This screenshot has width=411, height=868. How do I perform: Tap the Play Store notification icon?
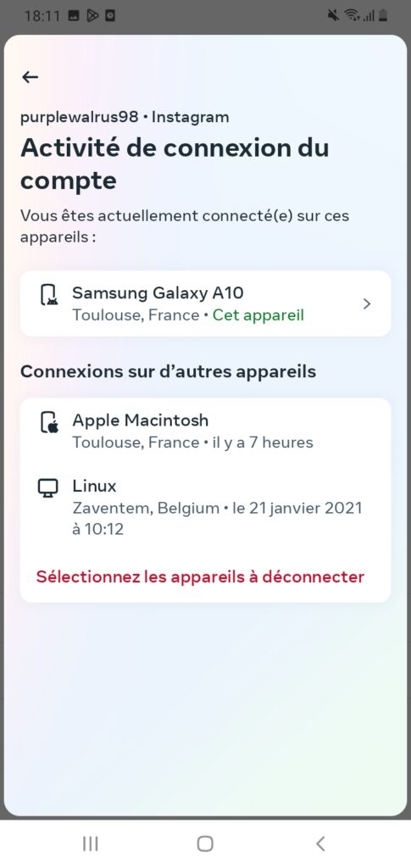pyautogui.click(x=92, y=15)
